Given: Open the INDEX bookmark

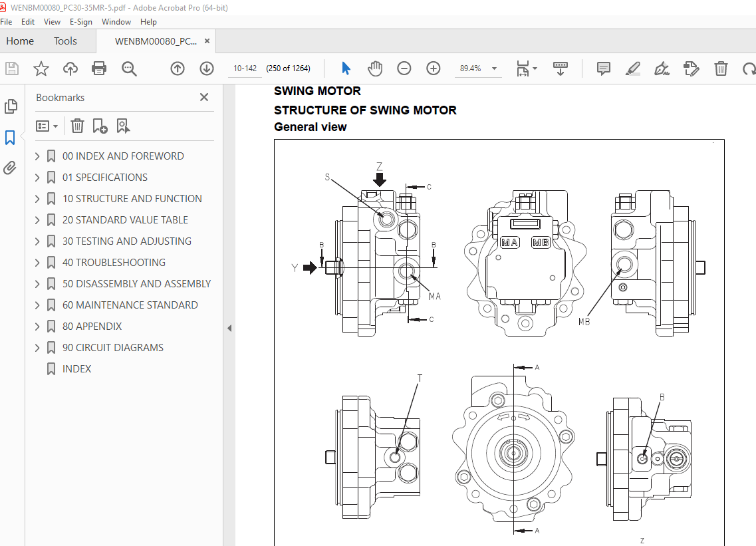Looking at the screenshot, I should [x=76, y=369].
